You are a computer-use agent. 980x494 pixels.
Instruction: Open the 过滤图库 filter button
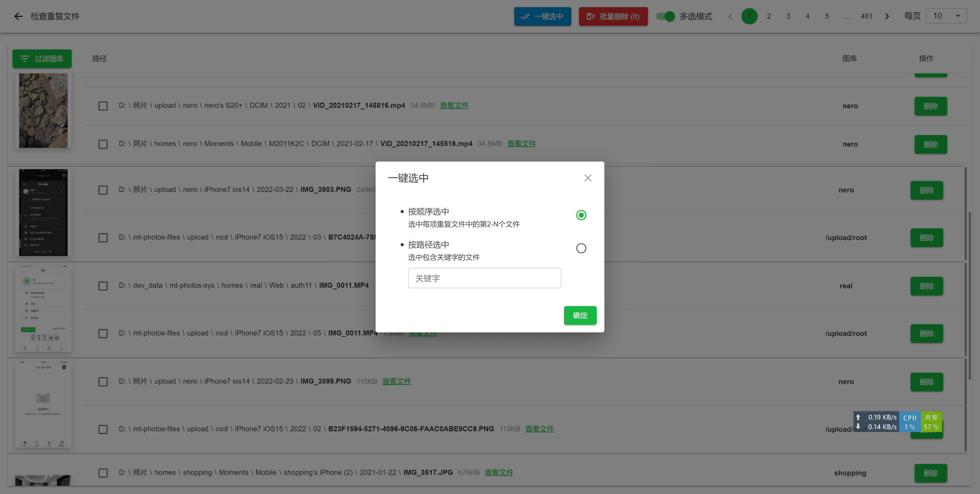[42, 59]
